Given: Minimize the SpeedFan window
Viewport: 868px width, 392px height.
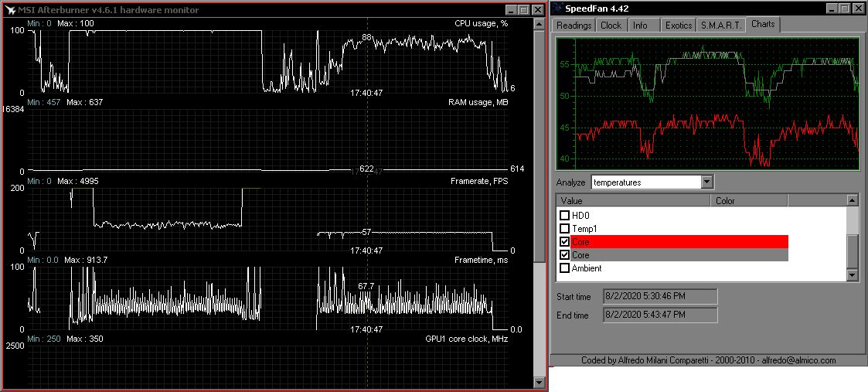Looking at the screenshot, I should 832,9.
